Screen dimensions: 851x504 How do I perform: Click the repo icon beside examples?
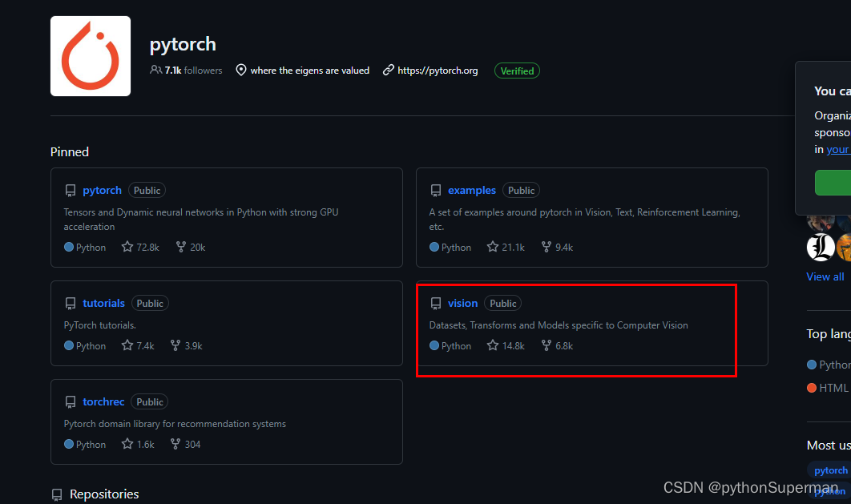tap(436, 191)
